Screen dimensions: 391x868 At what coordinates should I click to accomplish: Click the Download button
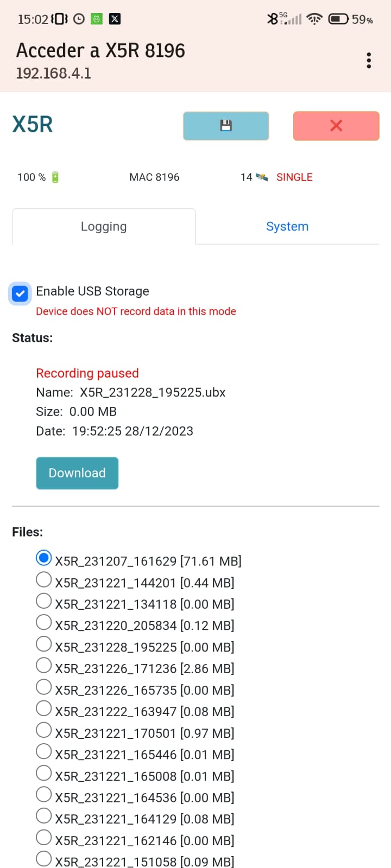(77, 473)
